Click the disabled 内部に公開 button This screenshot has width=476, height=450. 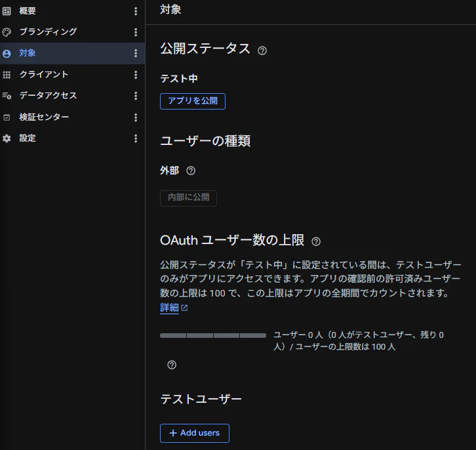[x=189, y=198]
